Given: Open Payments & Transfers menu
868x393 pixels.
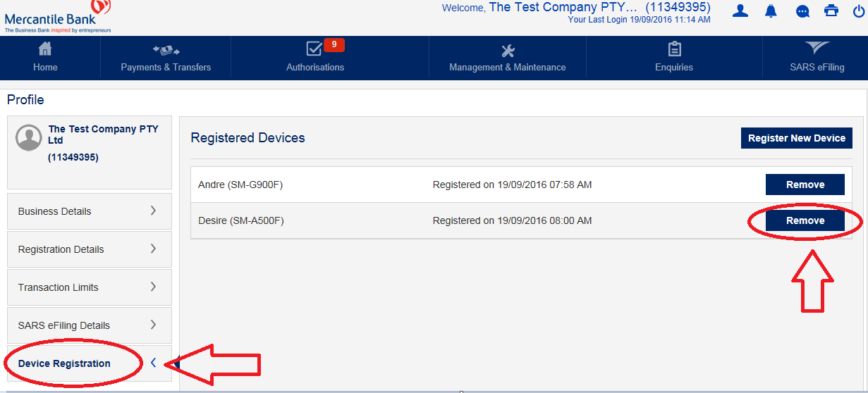Looking at the screenshot, I should tap(166, 58).
